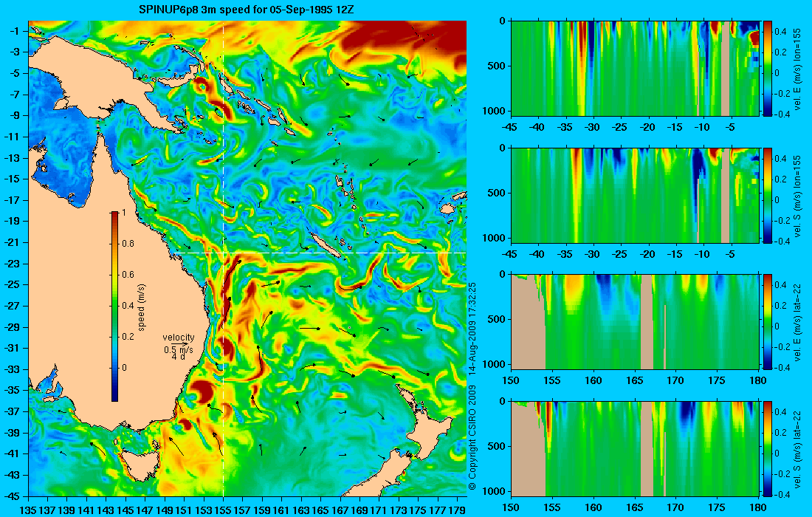
Task: Click the large dark-red eddy near latitude -35
Action: click(x=201, y=392)
